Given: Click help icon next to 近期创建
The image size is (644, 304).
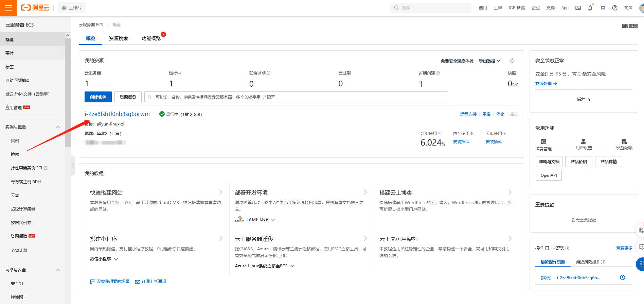Looking at the screenshot, I should coord(438,73).
